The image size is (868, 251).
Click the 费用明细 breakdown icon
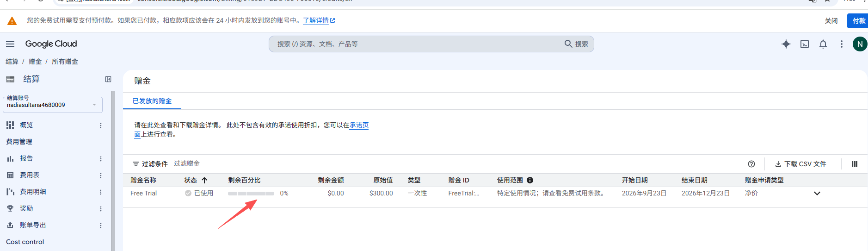tap(10, 192)
